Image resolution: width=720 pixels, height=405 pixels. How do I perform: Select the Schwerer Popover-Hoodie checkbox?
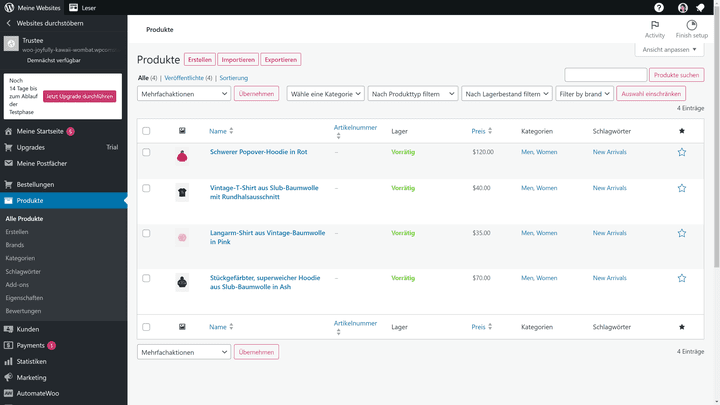click(x=146, y=152)
